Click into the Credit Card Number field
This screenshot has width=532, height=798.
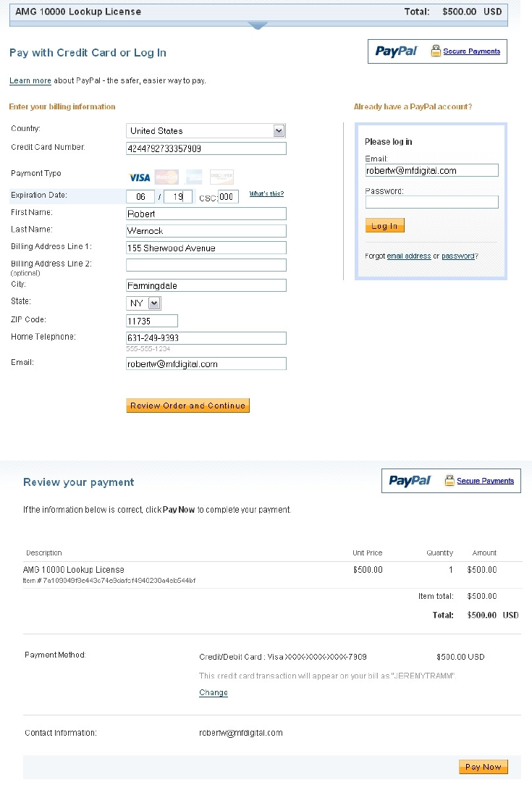(206, 148)
